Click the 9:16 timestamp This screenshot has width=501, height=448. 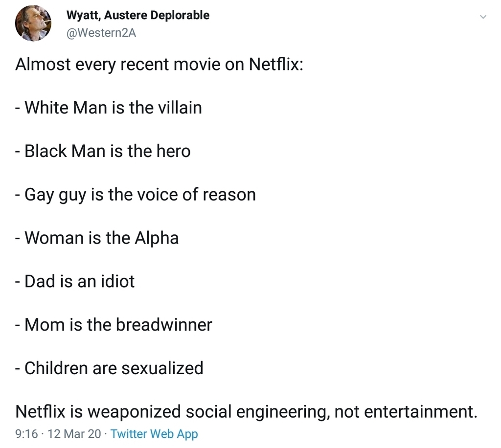tap(26, 434)
